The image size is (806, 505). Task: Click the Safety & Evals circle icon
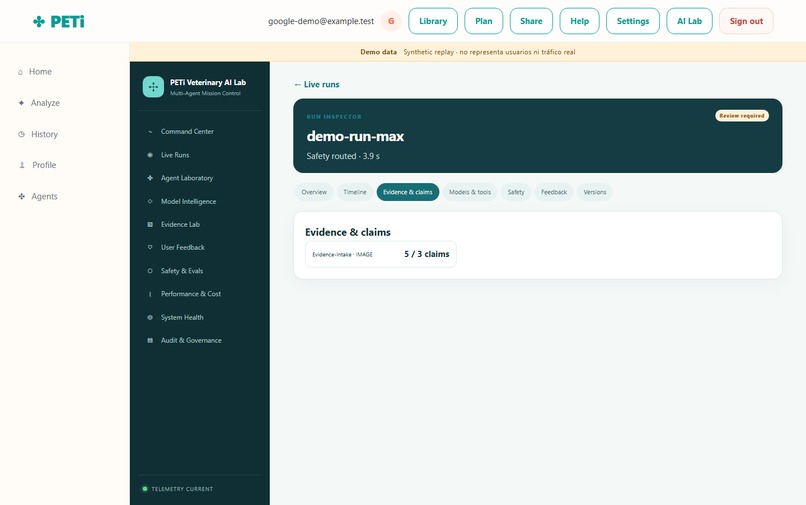150,271
